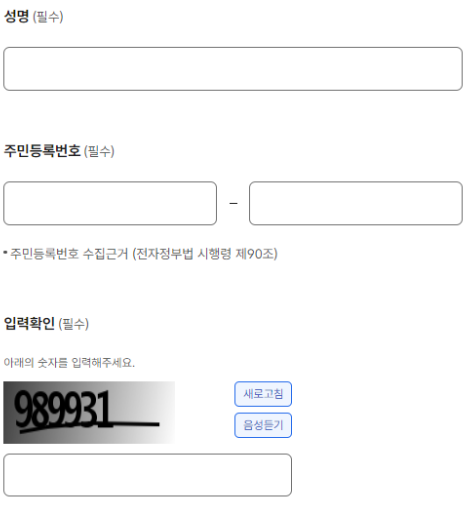Click the 성명 field label

(17, 16)
